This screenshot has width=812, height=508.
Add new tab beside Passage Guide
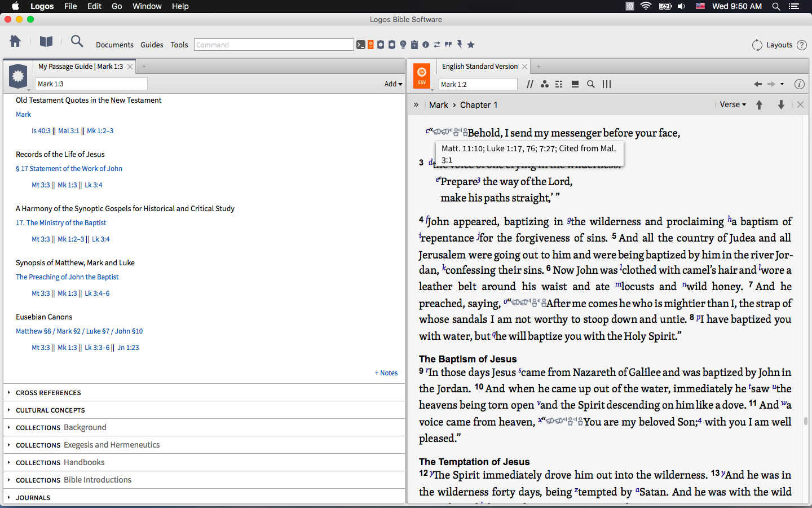(x=144, y=67)
